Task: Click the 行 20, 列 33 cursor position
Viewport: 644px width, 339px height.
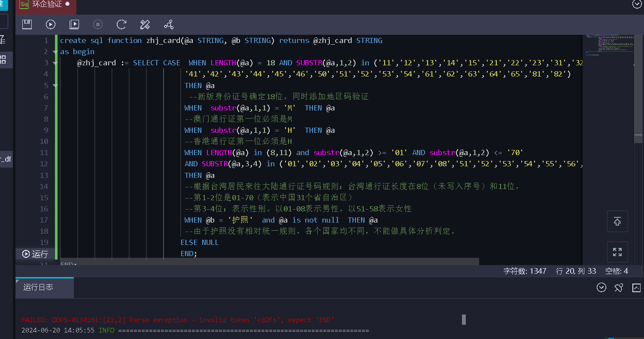Action: click(576, 271)
